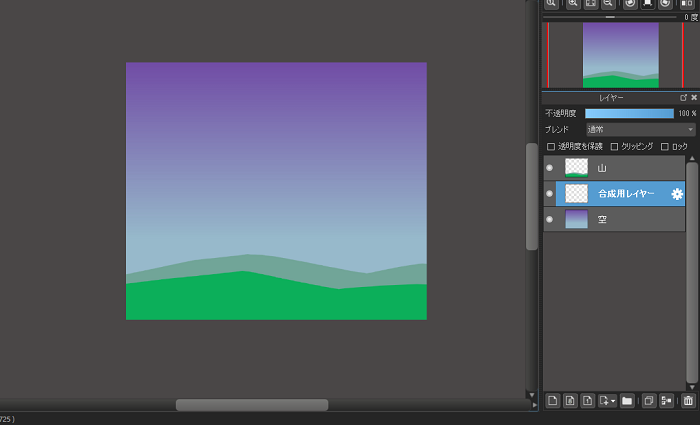Viewport: 700px width, 425px height.
Task: Click the new layer icon
Action: (553, 401)
